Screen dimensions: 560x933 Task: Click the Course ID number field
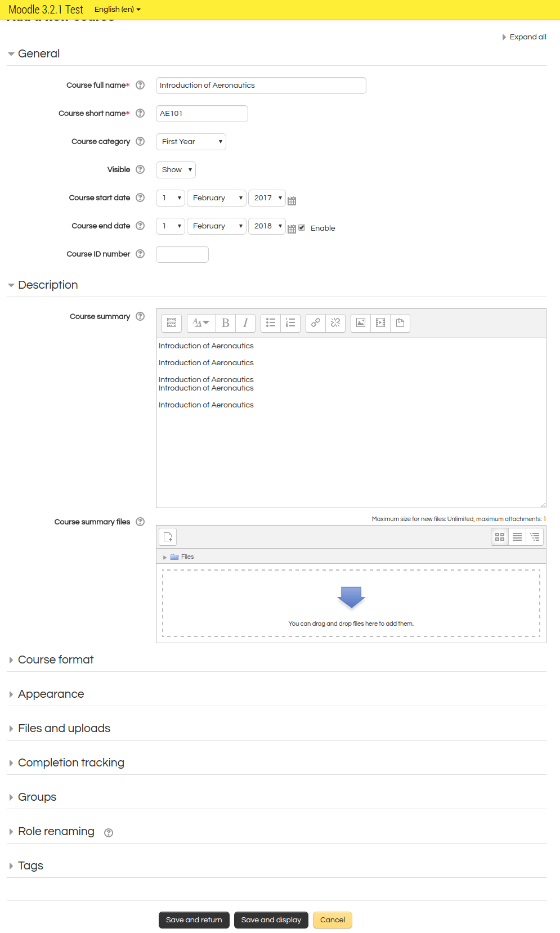182,254
